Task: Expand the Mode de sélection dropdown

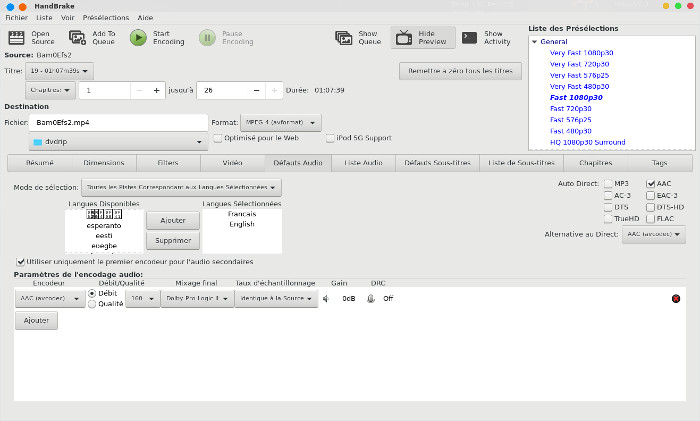Action: pyautogui.click(x=182, y=187)
